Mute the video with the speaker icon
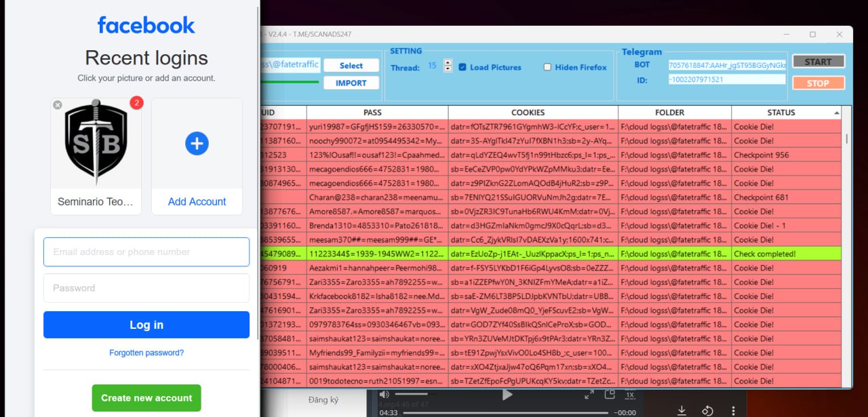 [x=384, y=395]
